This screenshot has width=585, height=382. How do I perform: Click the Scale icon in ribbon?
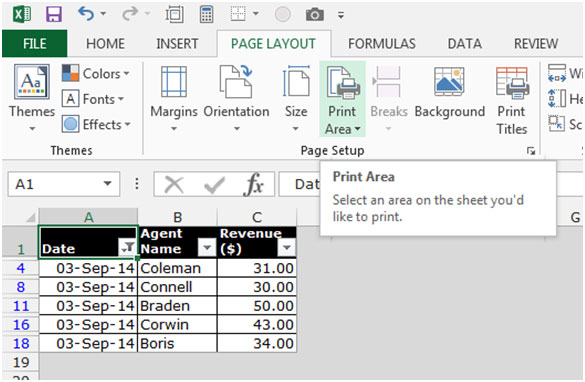coord(556,123)
